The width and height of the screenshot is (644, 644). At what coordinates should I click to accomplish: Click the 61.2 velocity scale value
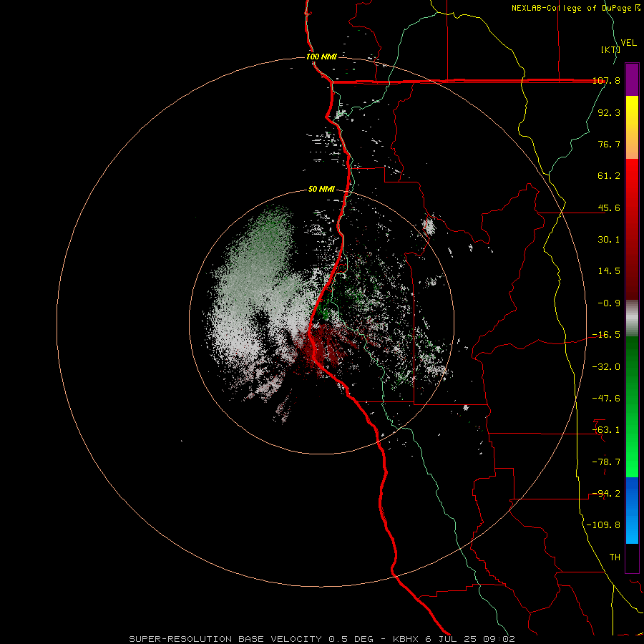[609, 176]
